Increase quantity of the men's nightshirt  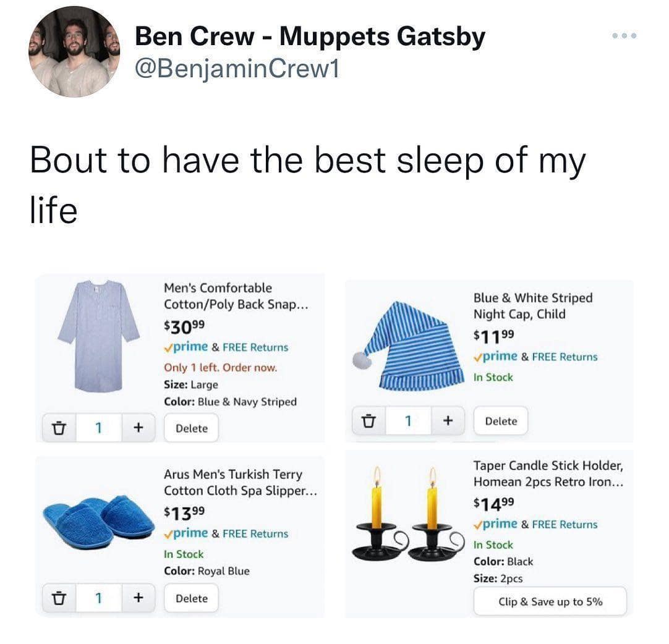138,428
